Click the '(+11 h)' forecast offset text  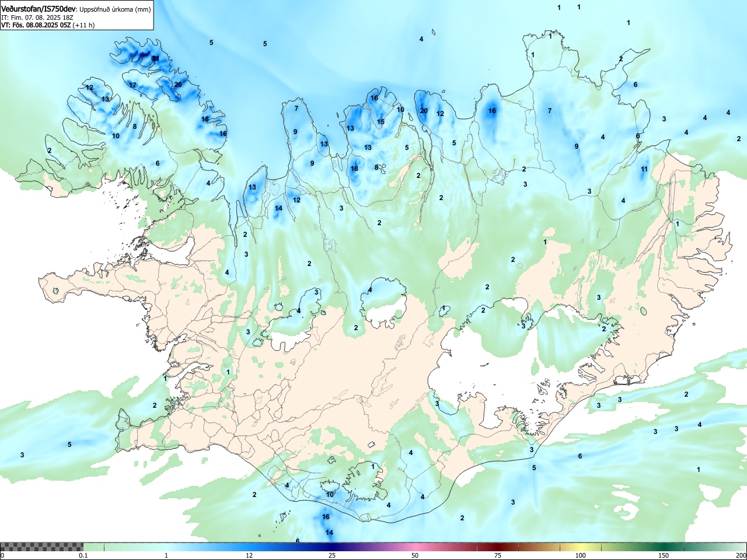84,25
